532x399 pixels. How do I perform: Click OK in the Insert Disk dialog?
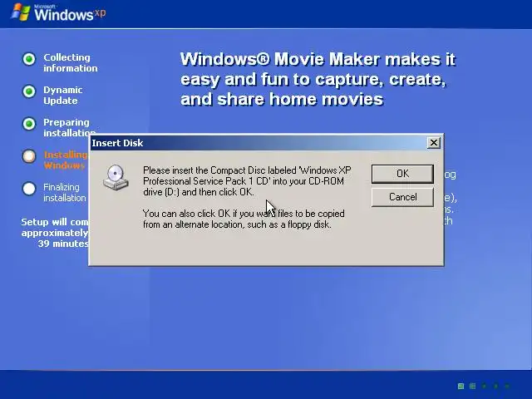402,174
